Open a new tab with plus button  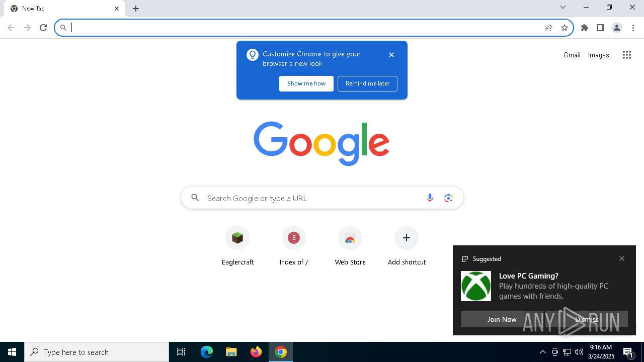tap(136, 9)
